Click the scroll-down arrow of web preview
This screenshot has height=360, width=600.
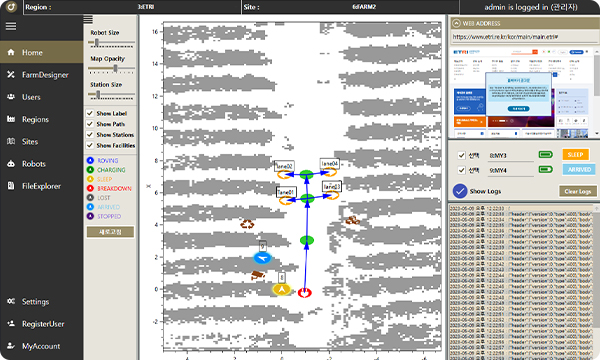[597, 134]
